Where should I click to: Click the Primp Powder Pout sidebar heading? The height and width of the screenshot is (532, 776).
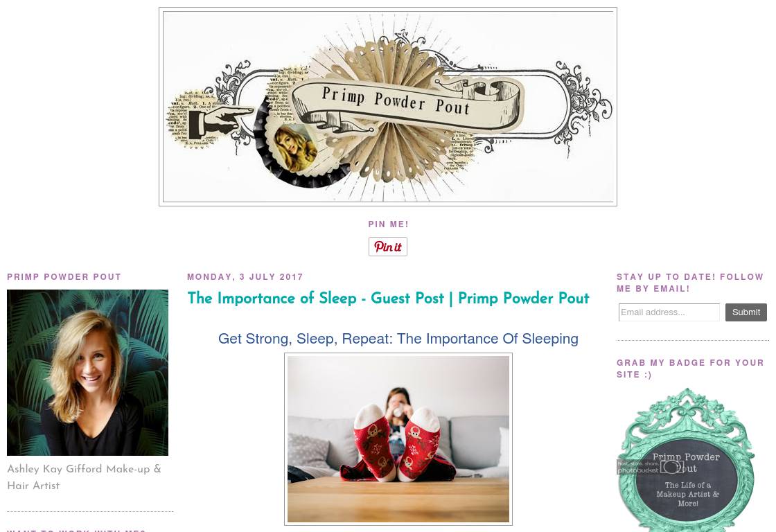click(64, 276)
